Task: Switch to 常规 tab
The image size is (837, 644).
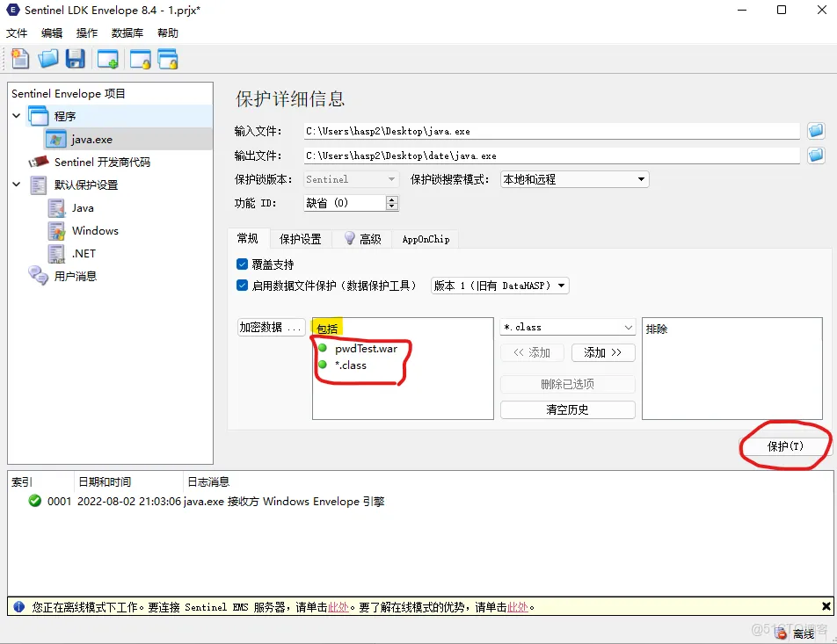Action: pos(248,238)
